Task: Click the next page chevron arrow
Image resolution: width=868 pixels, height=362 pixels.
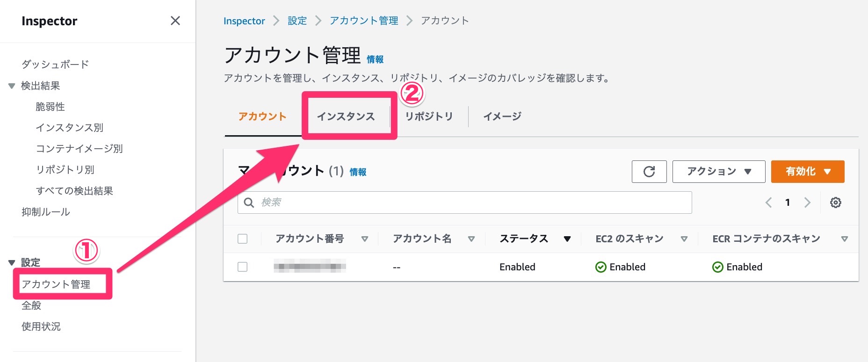Action: [x=808, y=202]
